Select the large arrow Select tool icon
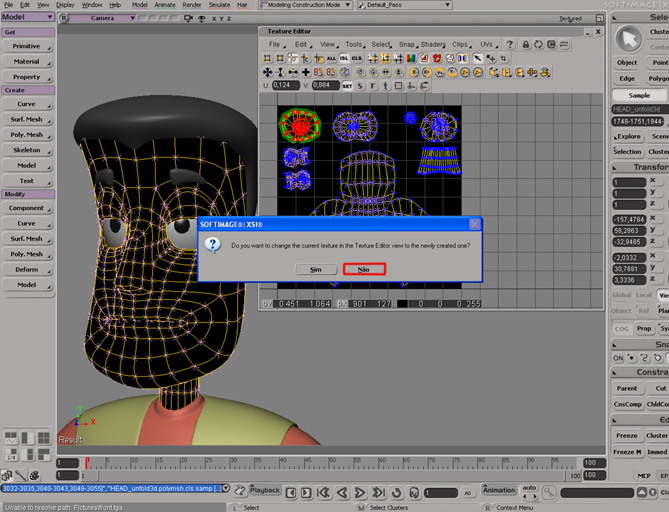This screenshot has width=669, height=512. pos(628,38)
